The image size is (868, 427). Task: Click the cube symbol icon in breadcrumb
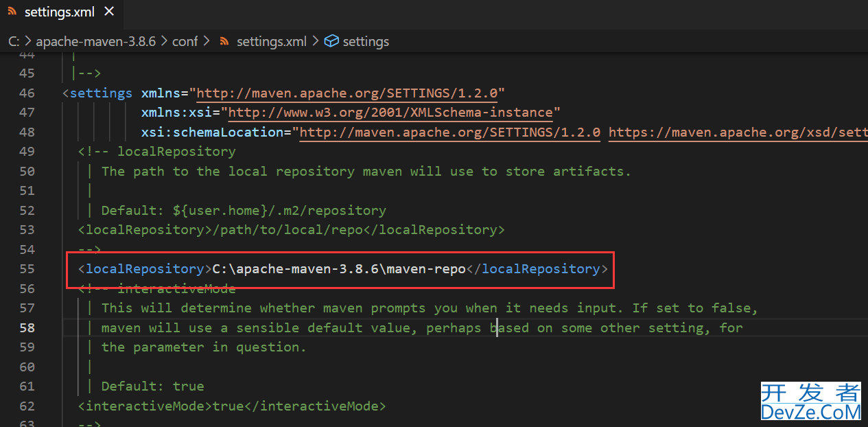(x=331, y=41)
